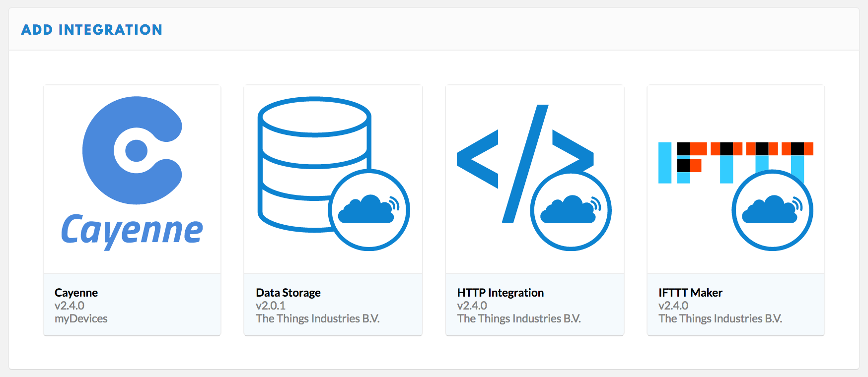Click the cloud badge on Data Storage

click(x=369, y=210)
